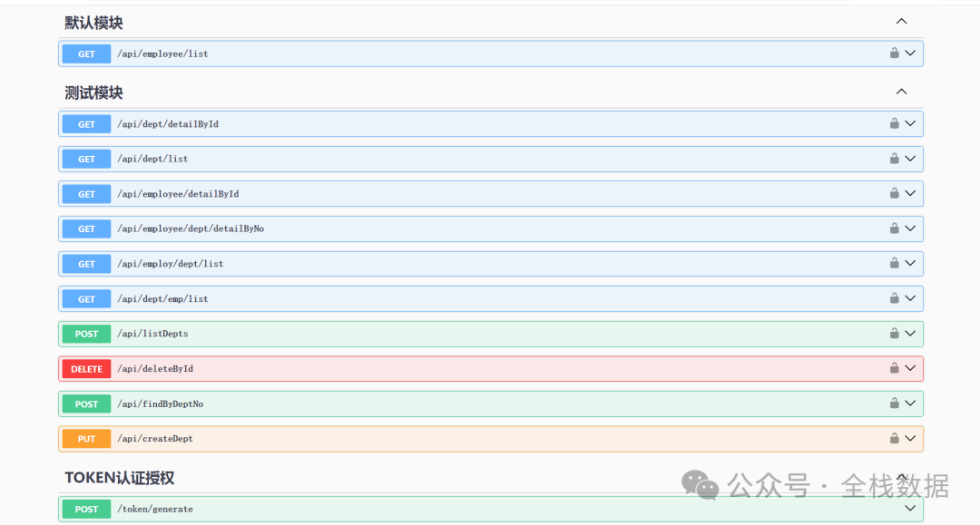Click lock icon on /api/employee/dept/detailByNo row
Viewport: 980px width, 525px height.
tap(894, 228)
